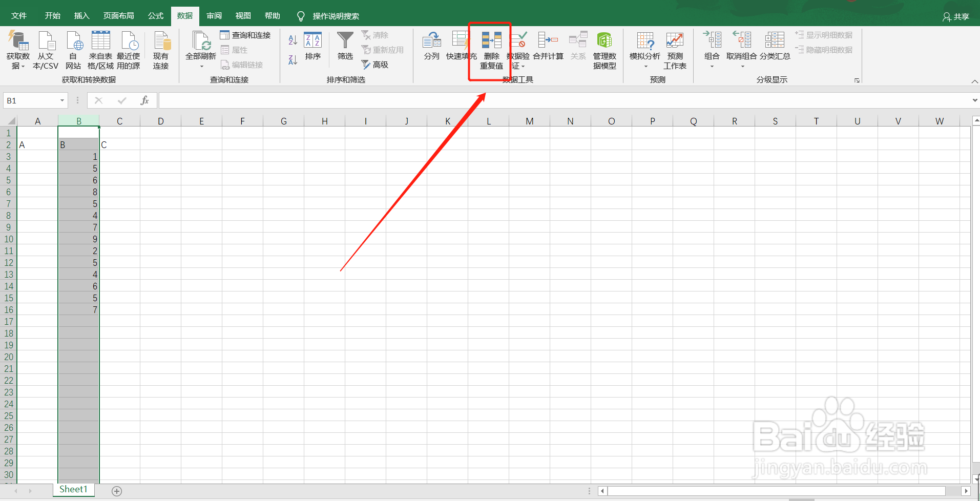Switch to the 开始 (Home) tab

pyautogui.click(x=52, y=16)
